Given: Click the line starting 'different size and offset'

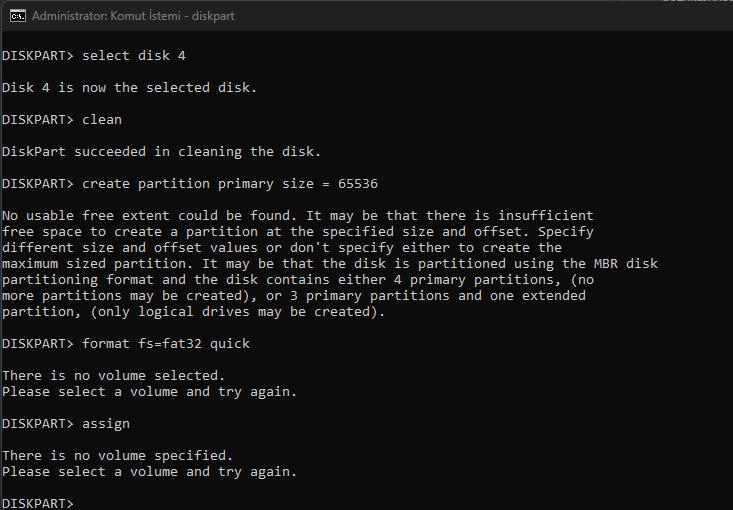Looking at the screenshot, I should coord(281,247).
